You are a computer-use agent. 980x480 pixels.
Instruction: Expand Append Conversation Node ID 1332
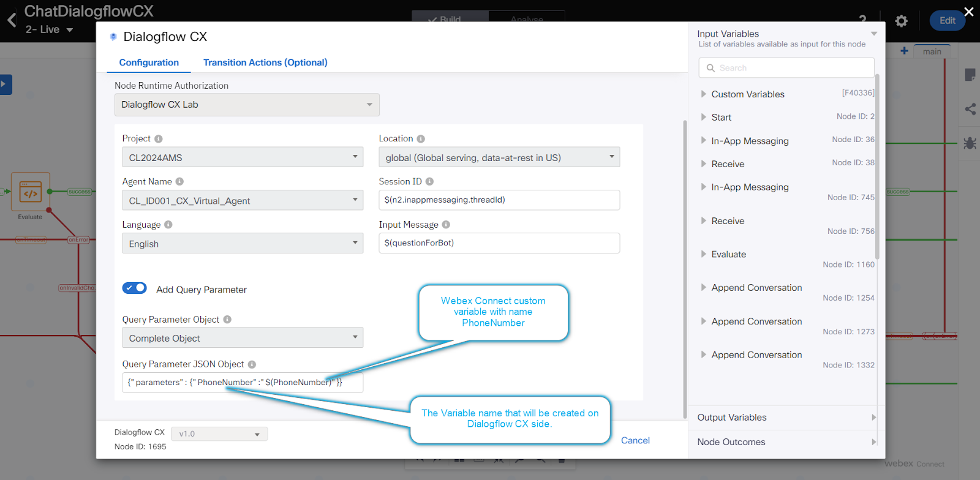coord(704,354)
